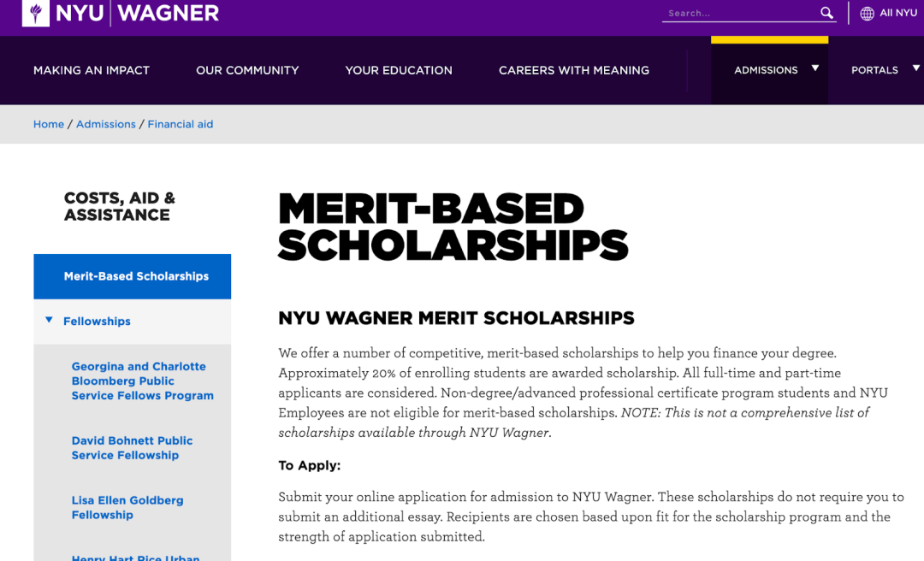
Task: Follow the Admissions breadcrumb link
Action: [x=106, y=124]
